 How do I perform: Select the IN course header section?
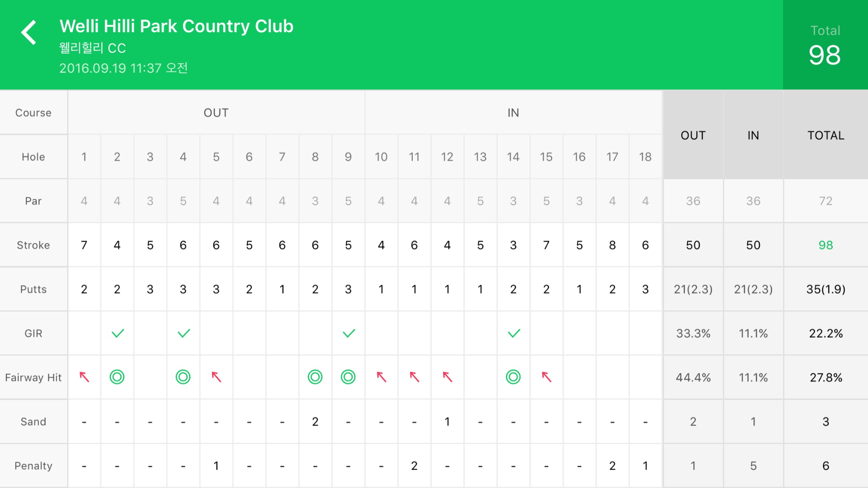513,113
